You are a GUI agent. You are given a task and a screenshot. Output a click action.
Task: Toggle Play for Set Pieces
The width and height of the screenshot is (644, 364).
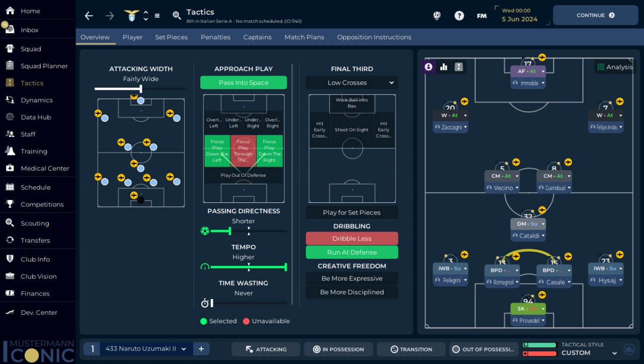352,212
